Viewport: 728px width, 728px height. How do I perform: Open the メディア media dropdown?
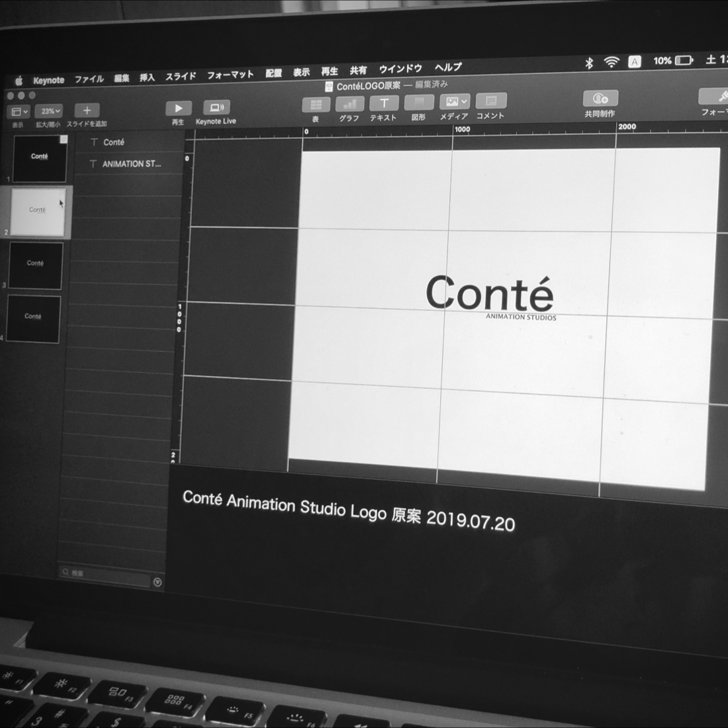click(x=455, y=101)
